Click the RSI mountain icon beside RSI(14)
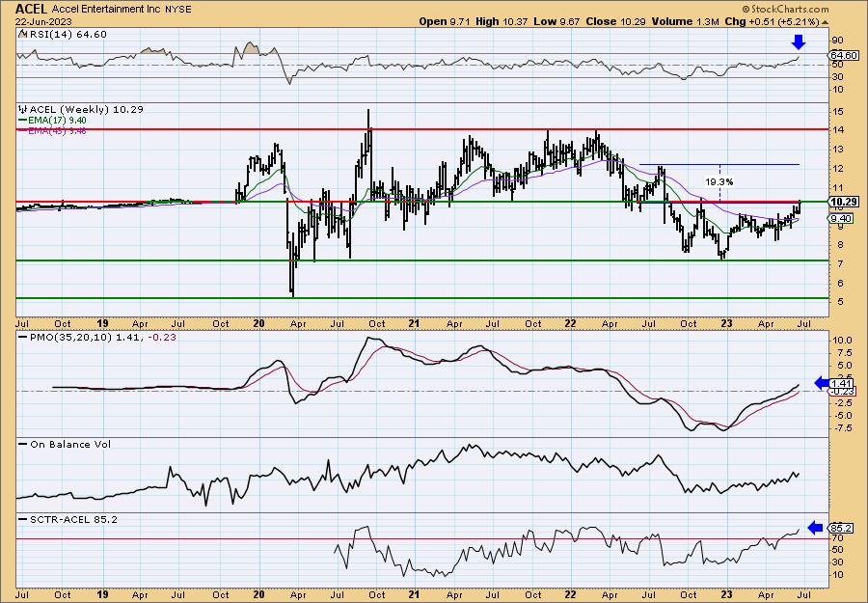868x603 pixels. [x=22, y=34]
